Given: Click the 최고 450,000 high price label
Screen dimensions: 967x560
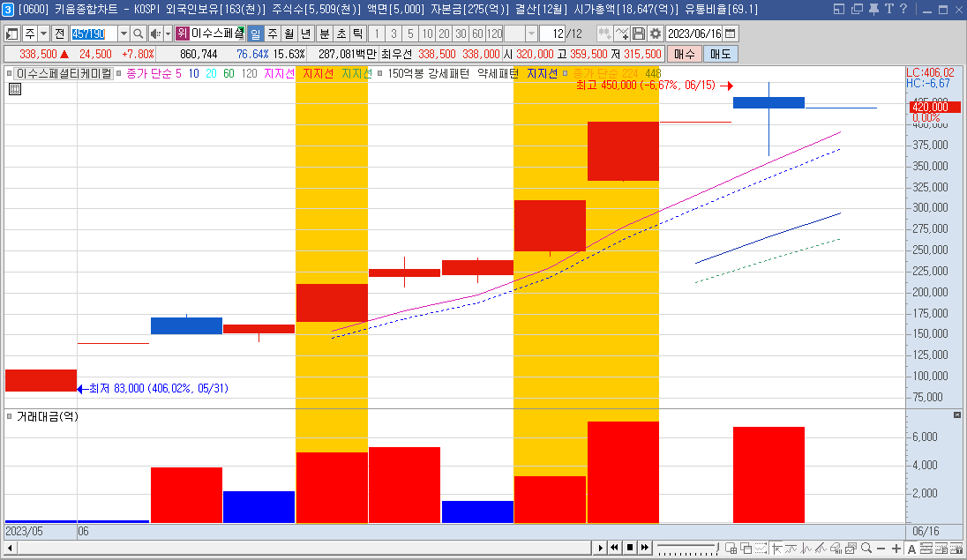Looking at the screenshot, I should 646,86.
